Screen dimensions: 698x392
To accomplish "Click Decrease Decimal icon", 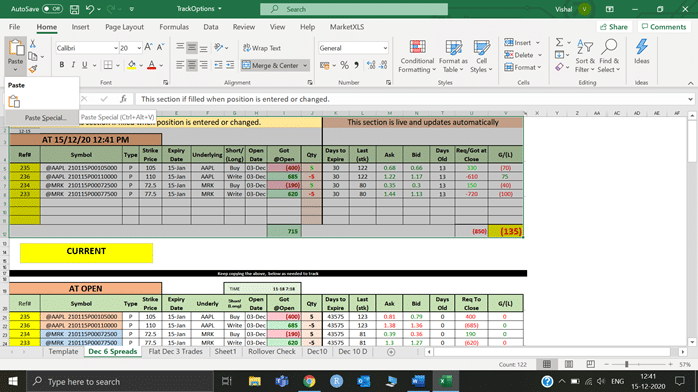I will [x=383, y=65].
